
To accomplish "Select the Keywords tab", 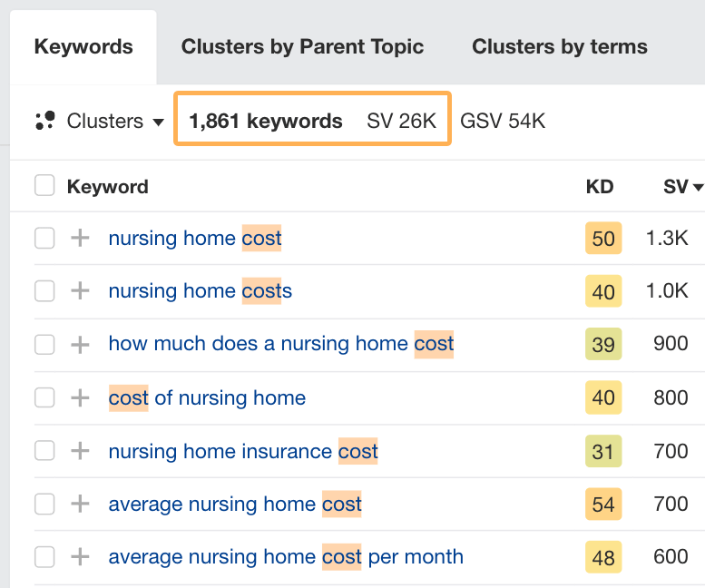I will tap(83, 47).
